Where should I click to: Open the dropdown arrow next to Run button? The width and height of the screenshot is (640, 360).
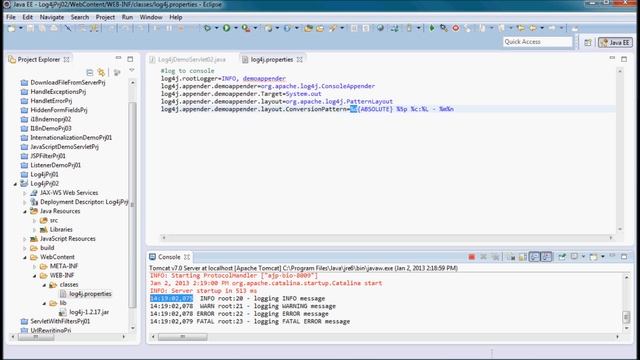coord(236,28)
